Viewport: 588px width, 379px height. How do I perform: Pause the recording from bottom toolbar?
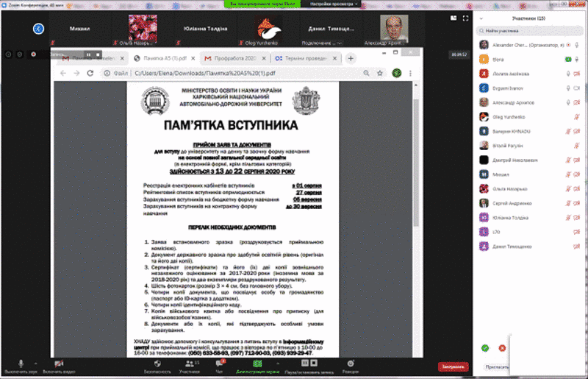pos(305,363)
